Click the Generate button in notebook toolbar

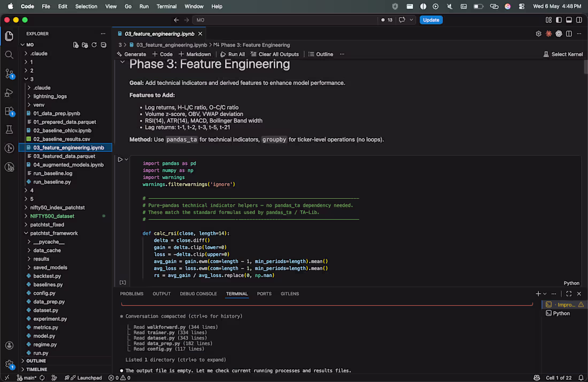[131, 54]
